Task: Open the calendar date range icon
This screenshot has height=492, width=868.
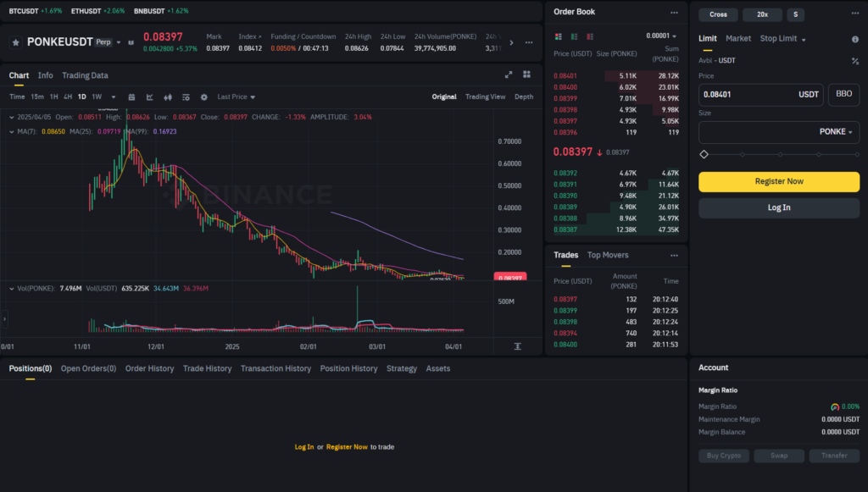Action: 131,97
